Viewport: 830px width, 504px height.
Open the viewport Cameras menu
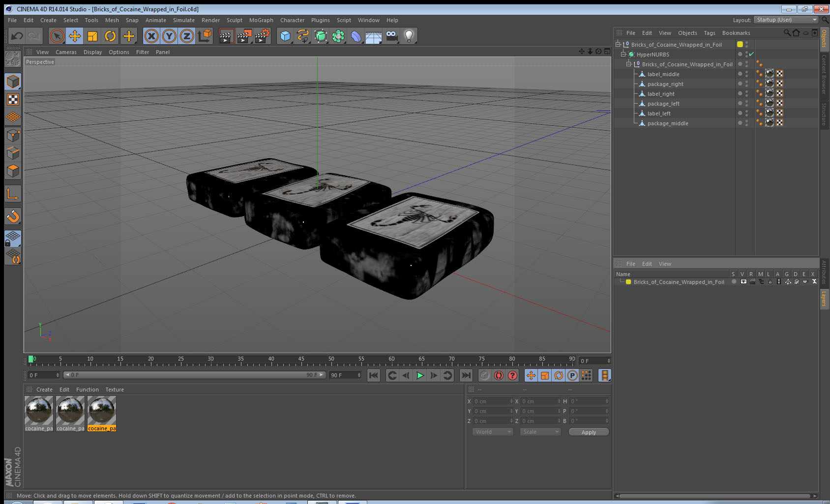point(66,52)
